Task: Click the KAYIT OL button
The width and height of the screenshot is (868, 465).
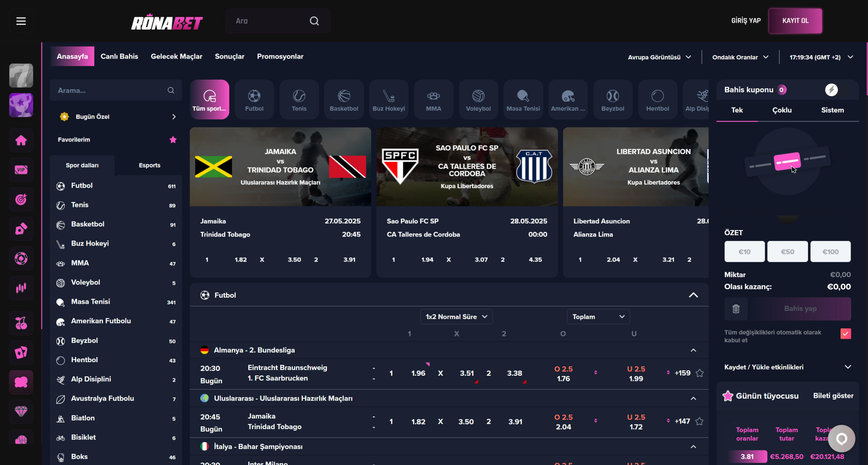Action: click(795, 21)
